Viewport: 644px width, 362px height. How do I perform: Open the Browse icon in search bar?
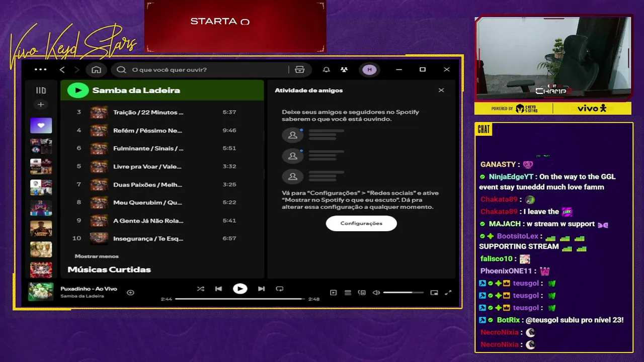tap(300, 70)
